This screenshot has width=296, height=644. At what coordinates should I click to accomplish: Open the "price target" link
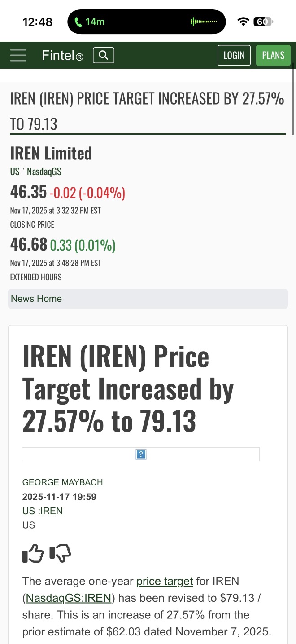coord(165,581)
